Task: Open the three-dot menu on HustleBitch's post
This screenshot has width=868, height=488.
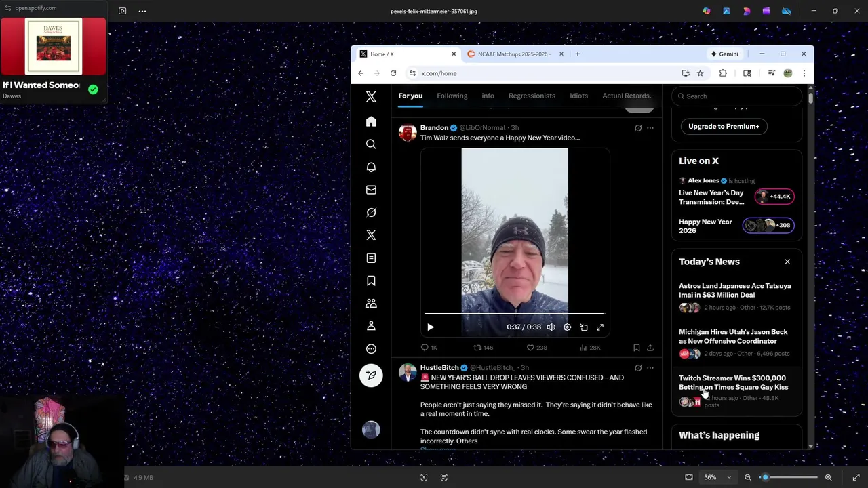Action: click(650, 368)
